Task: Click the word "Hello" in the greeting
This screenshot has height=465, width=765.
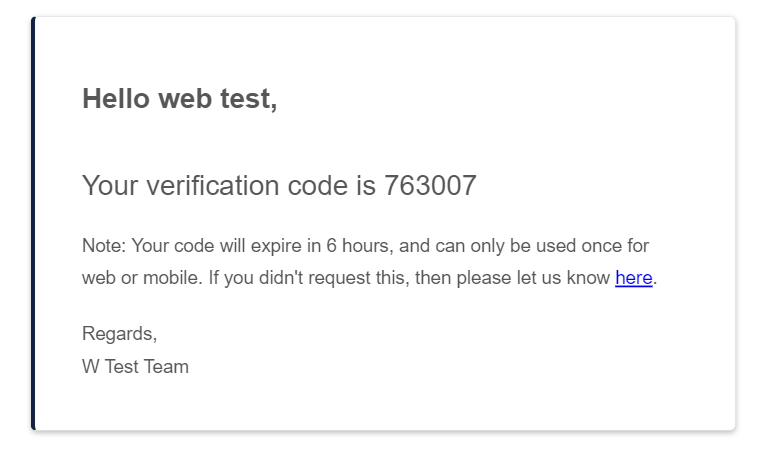Action: tap(116, 99)
